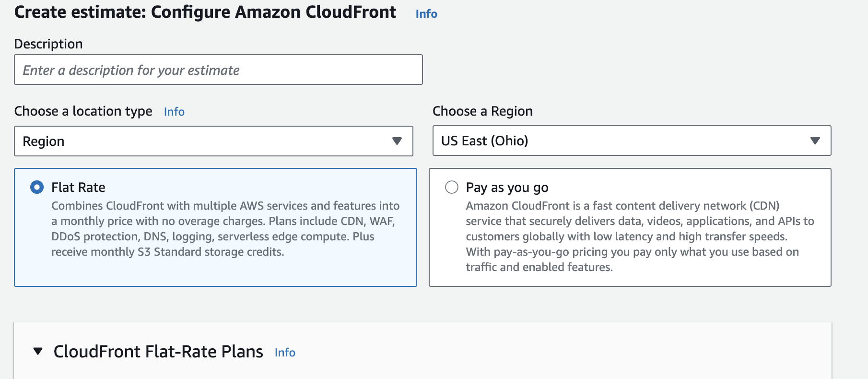The height and width of the screenshot is (379, 868).
Task: Click the CloudFront Flat-Rate Plans heading text
Action: pos(158,352)
